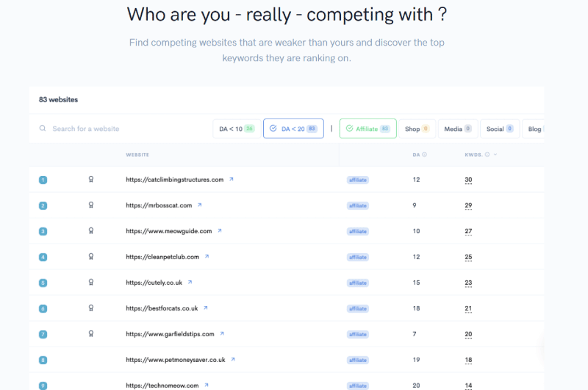588x390 pixels.
Task: Open external link icon for catclimbingstructures.com
Action: pos(232,180)
